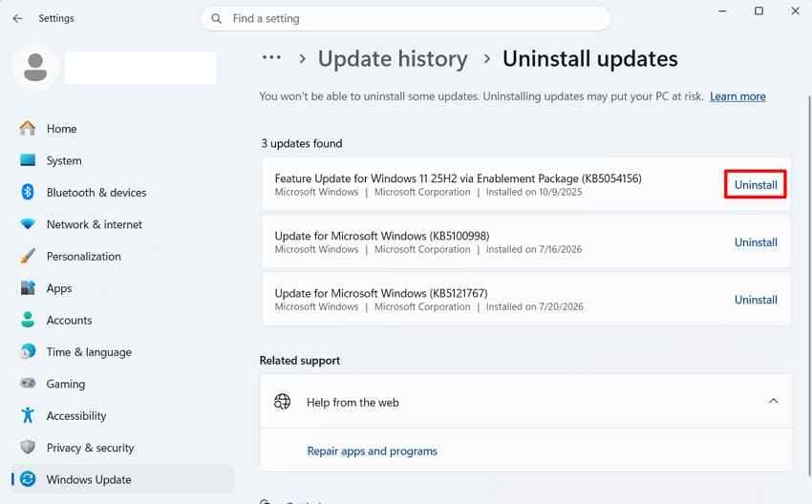The width and height of the screenshot is (812, 504).
Task: Click Feature Update for Windows 11 25H2 title
Action: click(x=458, y=178)
